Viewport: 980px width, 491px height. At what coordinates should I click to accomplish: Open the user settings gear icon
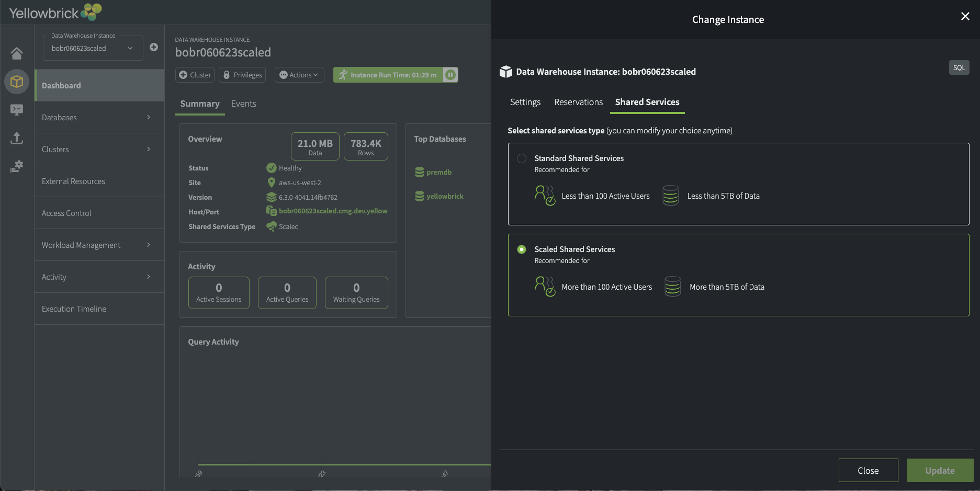[17, 167]
